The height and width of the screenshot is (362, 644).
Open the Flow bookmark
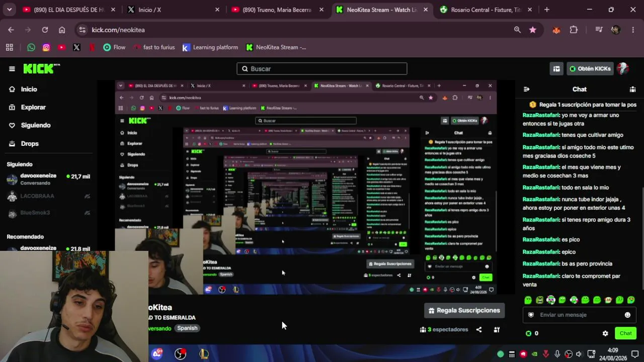(114, 47)
